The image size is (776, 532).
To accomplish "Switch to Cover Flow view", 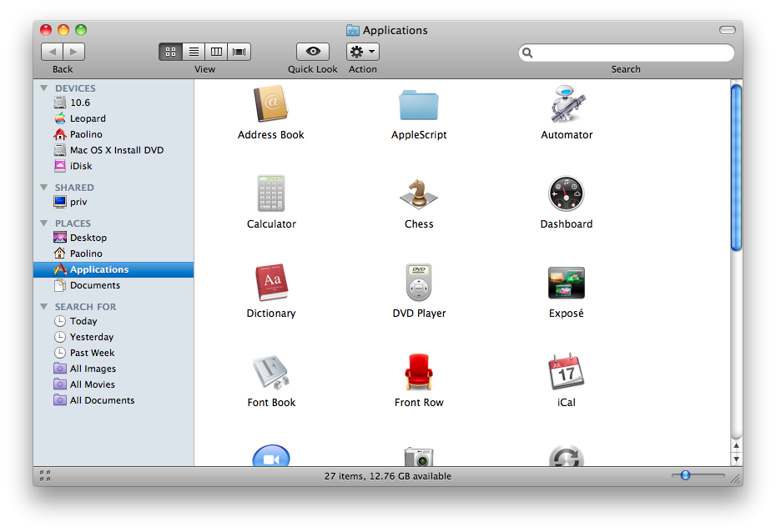I will coord(239,52).
